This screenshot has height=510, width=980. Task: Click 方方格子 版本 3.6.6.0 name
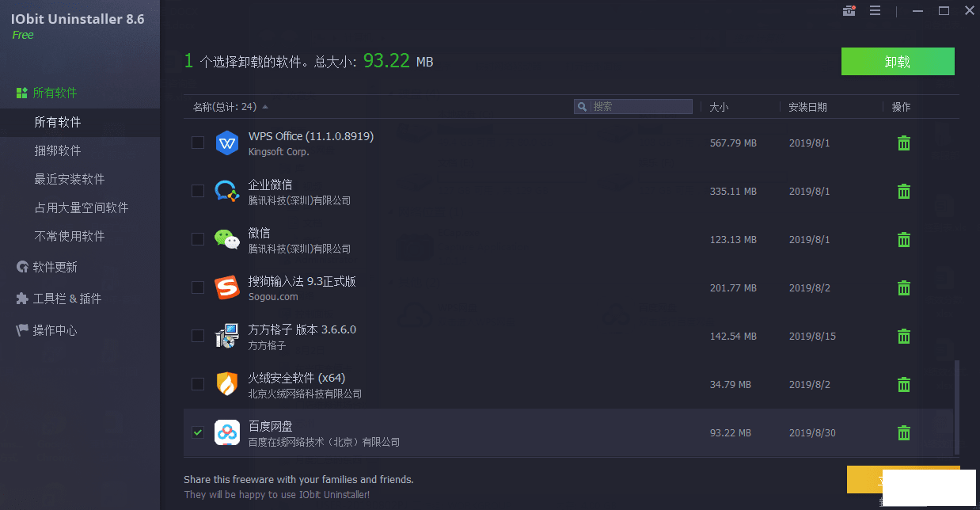point(302,329)
